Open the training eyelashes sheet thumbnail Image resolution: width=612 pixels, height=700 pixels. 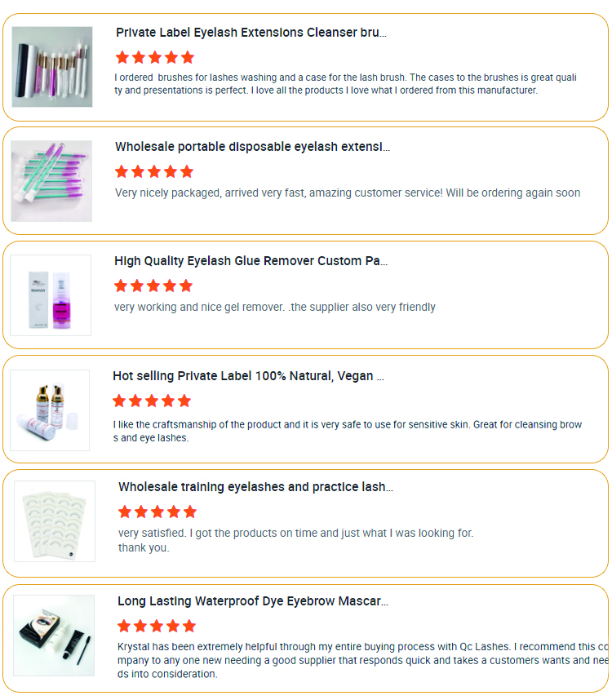(55, 521)
